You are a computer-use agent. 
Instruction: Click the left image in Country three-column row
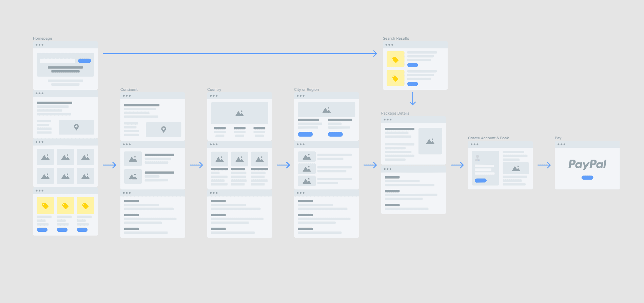[219, 159]
